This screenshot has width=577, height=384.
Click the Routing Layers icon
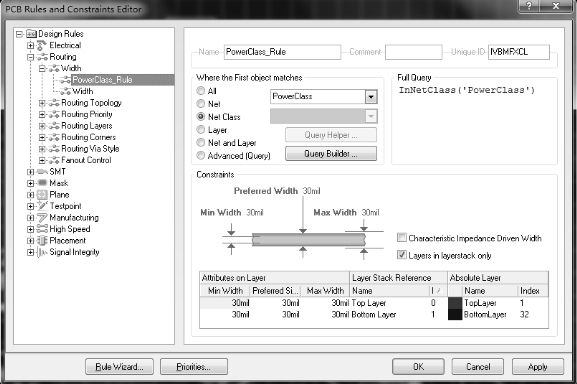[54, 126]
